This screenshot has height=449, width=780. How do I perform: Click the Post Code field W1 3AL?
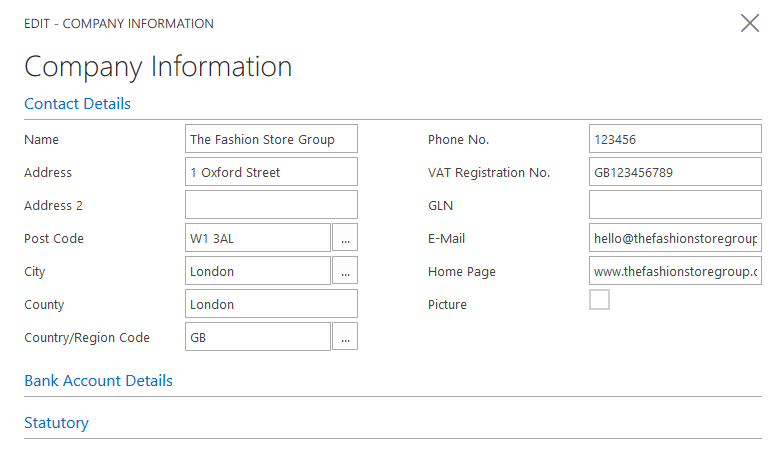pos(257,238)
